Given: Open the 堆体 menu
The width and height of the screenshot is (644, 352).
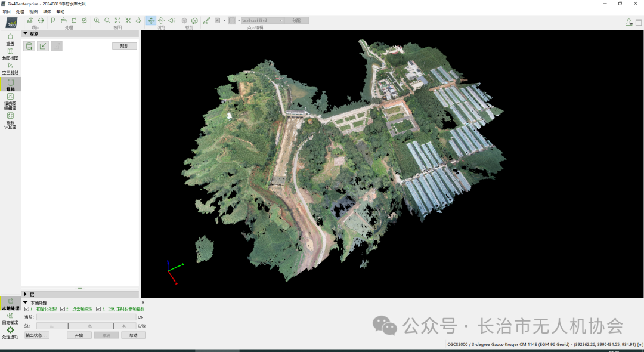Looking at the screenshot, I should [47, 11].
